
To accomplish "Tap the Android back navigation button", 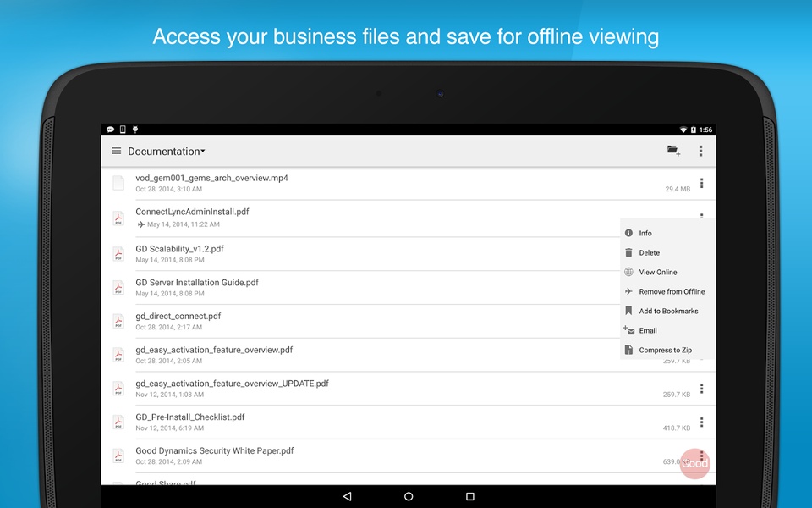I will 348,496.
